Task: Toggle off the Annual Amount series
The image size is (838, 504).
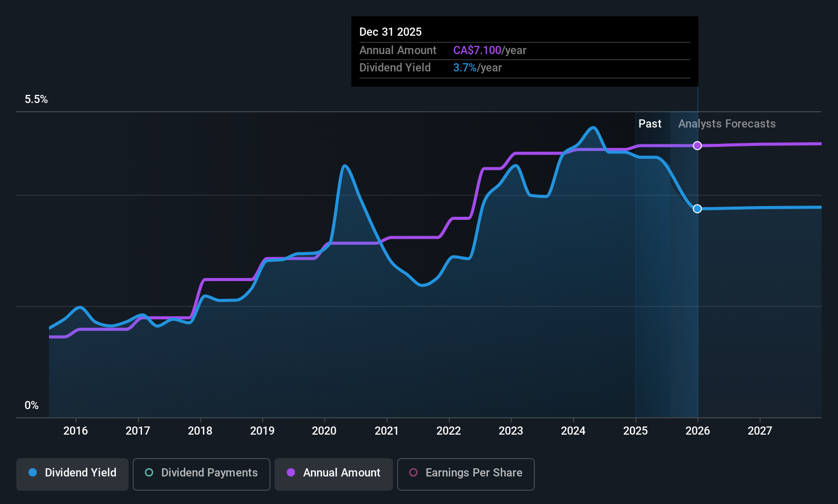Action: [x=333, y=474]
